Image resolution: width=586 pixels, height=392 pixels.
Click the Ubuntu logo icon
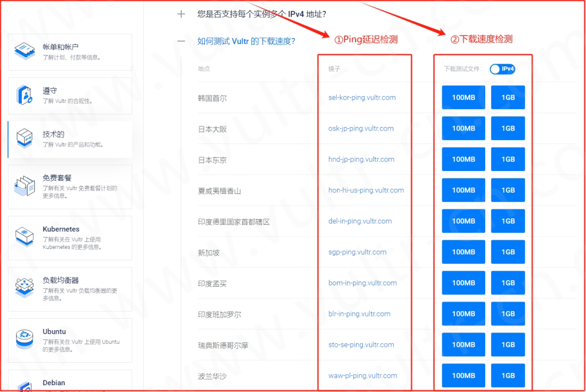point(25,339)
